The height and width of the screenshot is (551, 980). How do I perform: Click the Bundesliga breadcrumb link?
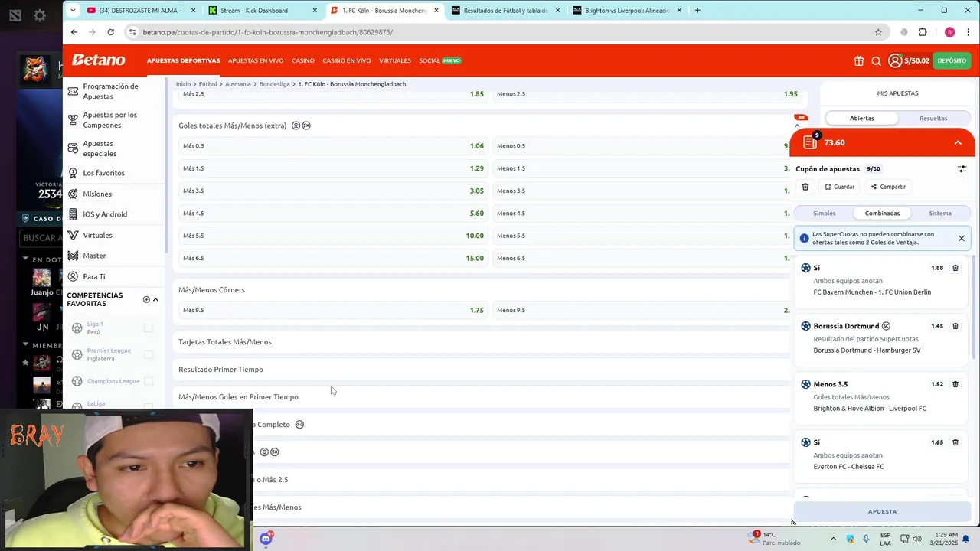click(274, 84)
